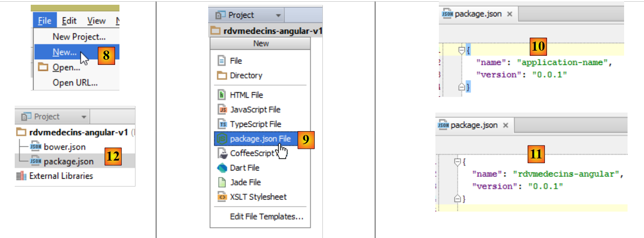Open the Edit menu
Viewport: 644px width, 238px height.
tap(69, 21)
